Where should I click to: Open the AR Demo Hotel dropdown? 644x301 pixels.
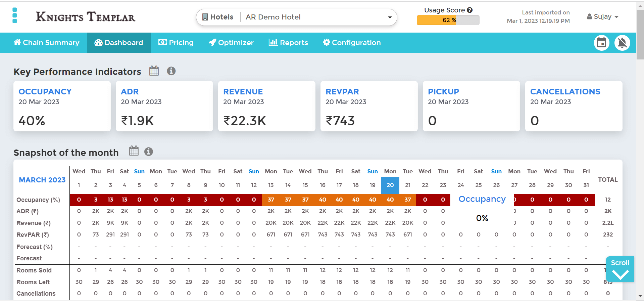[x=318, y=17]
